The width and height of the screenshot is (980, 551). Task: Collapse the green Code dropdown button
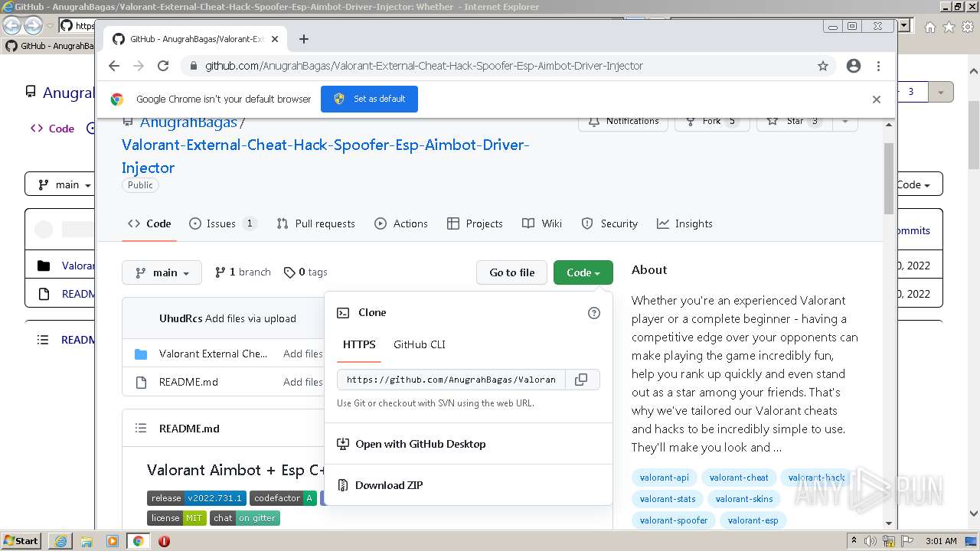pyautogui.click(x=583, y=272)
